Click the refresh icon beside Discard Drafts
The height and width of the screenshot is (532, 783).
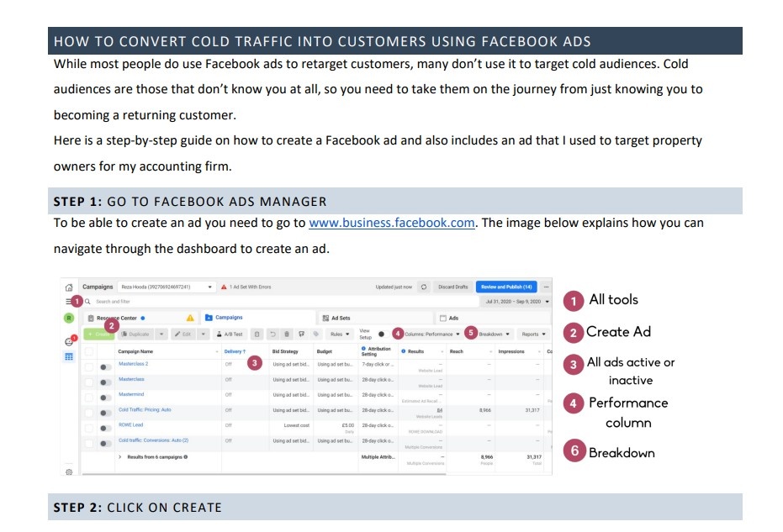tap(424, 287)
